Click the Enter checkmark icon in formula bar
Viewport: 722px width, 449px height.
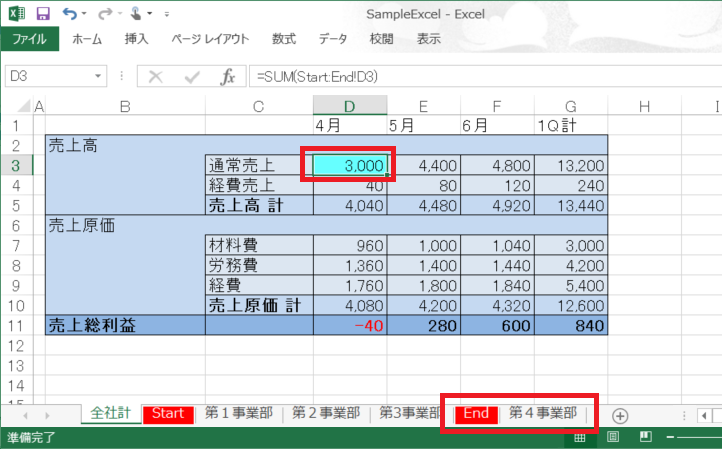pyautogui.click(x=192, y=77)
